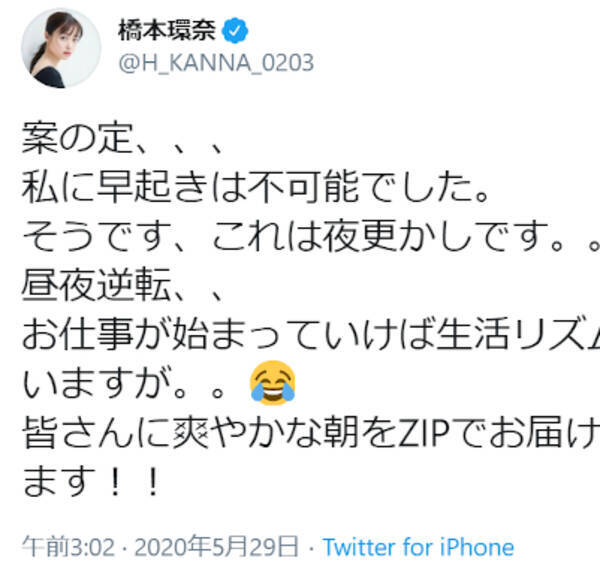Click the laughing tears emoji

tap(272, 383)
